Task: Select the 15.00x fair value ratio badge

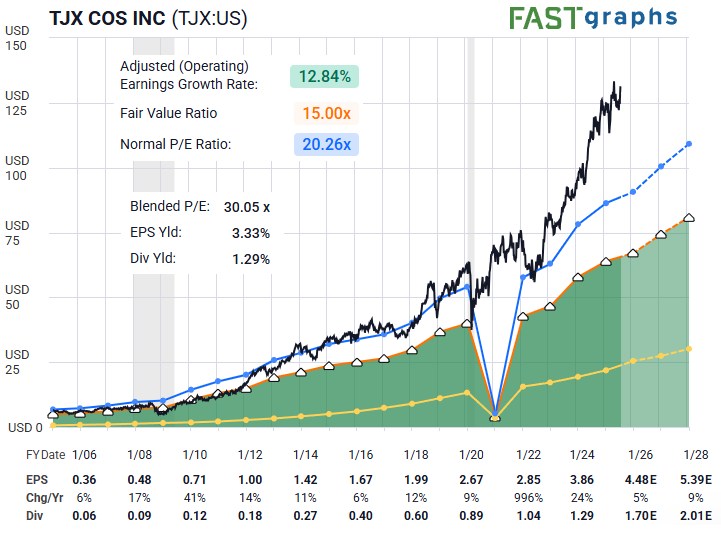Action: click(326, 113)
